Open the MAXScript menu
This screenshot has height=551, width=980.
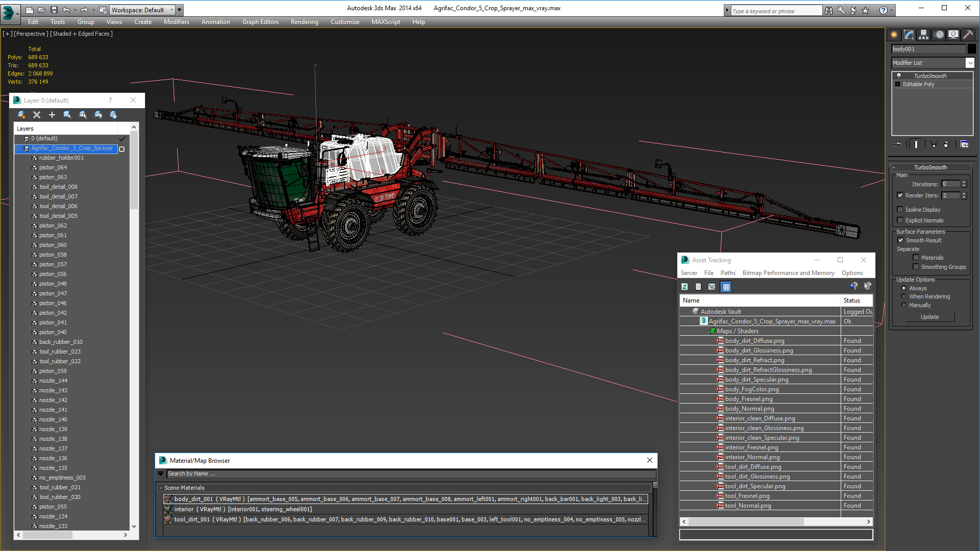[x=386, y=22]
